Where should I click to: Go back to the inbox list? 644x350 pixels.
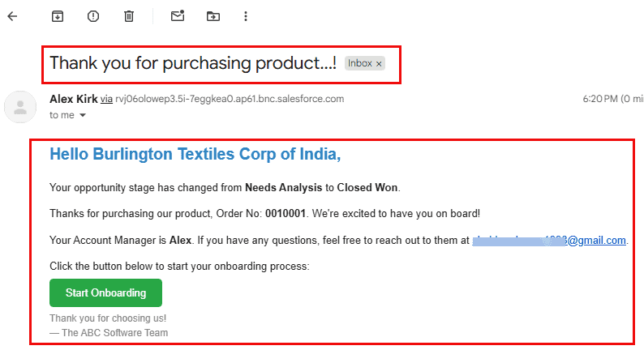12,16
